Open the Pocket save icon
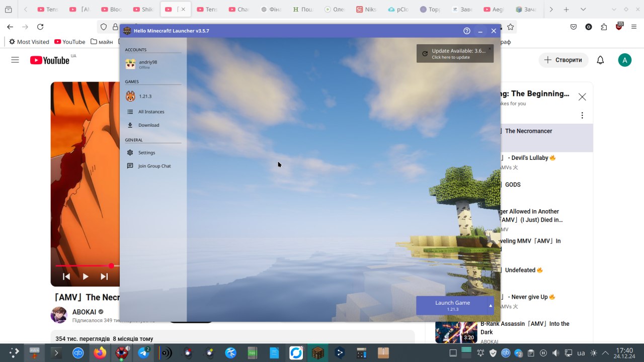The width and height of the screenshot is (644, 362). pos(574,27)
